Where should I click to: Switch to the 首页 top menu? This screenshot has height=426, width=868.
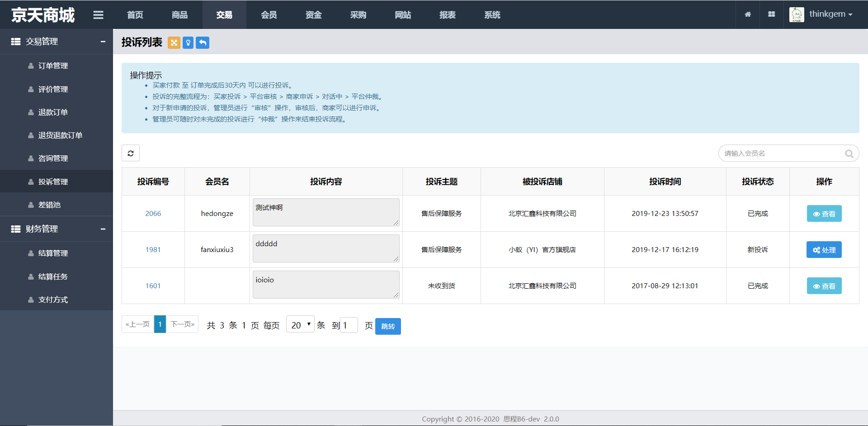point(135,15)
